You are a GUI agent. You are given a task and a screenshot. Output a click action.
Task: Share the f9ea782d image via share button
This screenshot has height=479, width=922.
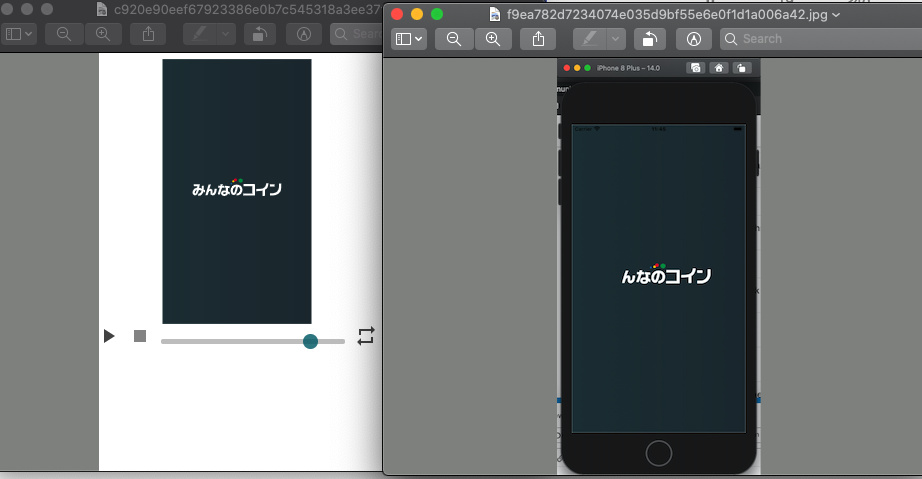coord(538,39)
